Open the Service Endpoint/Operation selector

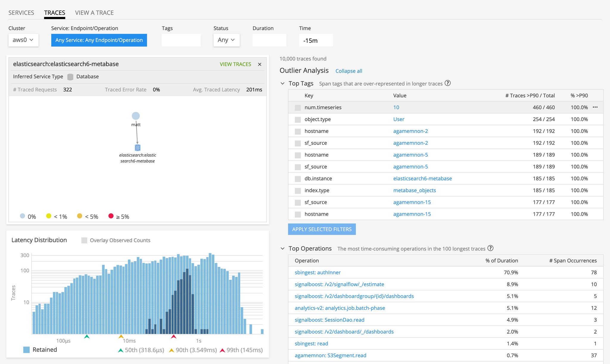pos(99,40)
